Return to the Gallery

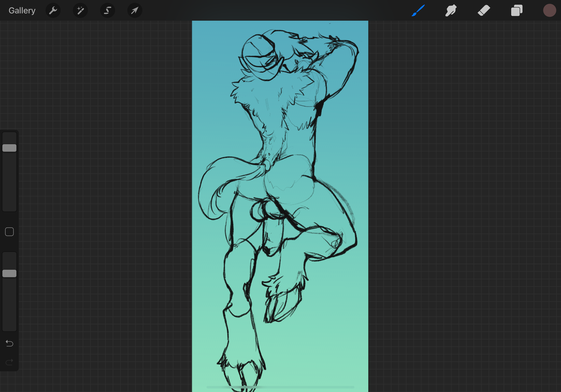pyautogui.click(x=22, y=11)
